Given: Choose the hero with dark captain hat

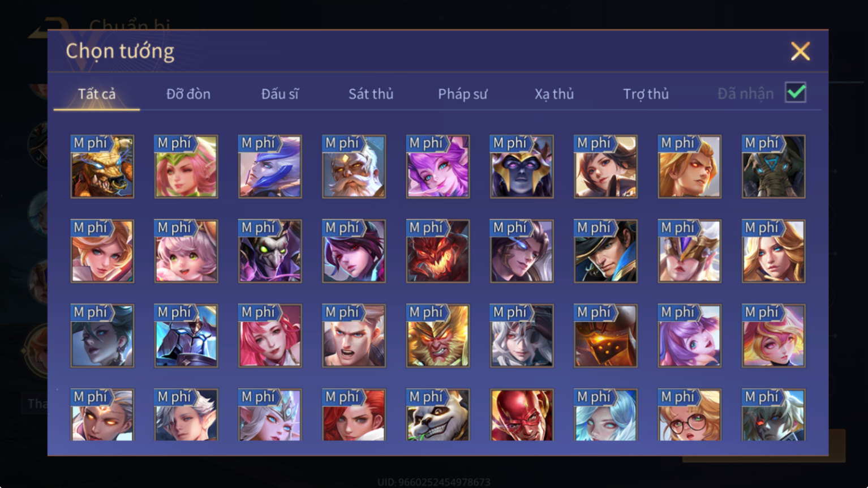Looking at the screenshot, I should click(605, 251).
